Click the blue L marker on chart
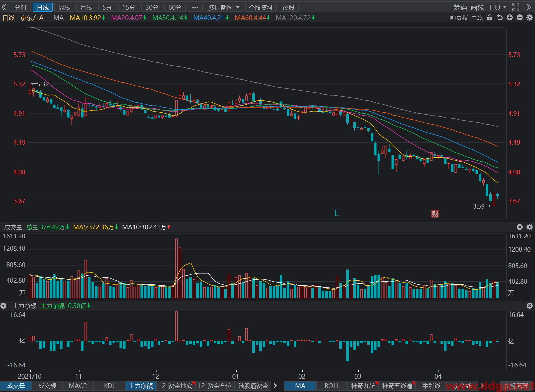 [336, 213]
